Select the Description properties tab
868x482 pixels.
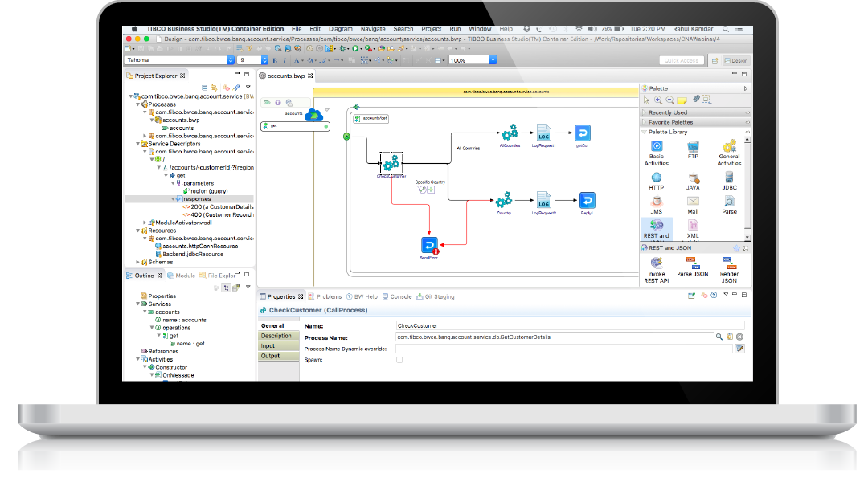click(x=279, y=336)
